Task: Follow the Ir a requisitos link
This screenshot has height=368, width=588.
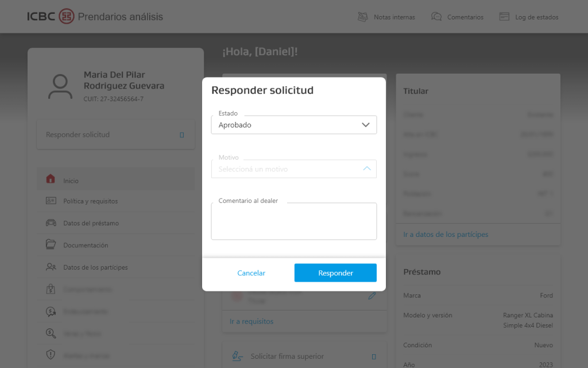Action: (252, 321)
